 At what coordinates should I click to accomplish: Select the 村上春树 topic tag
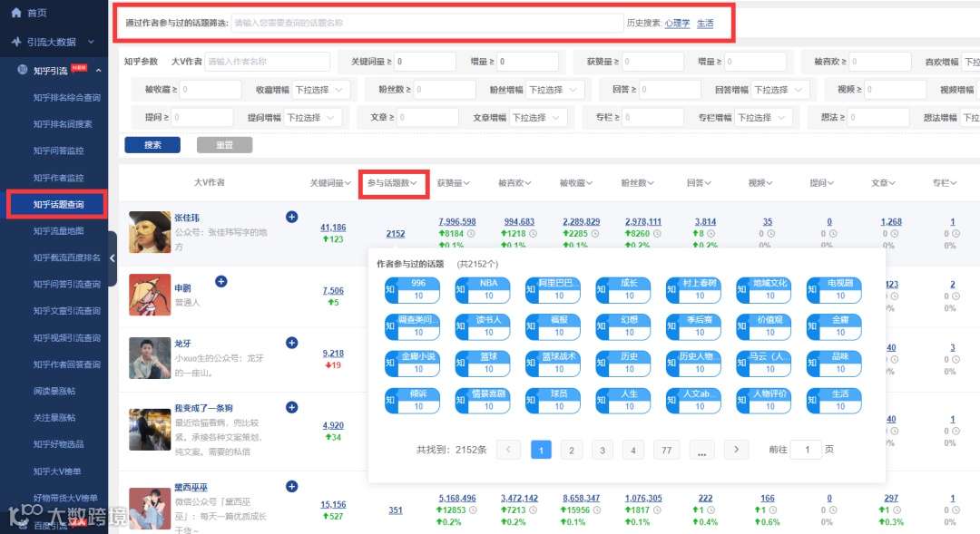[693, 290]
